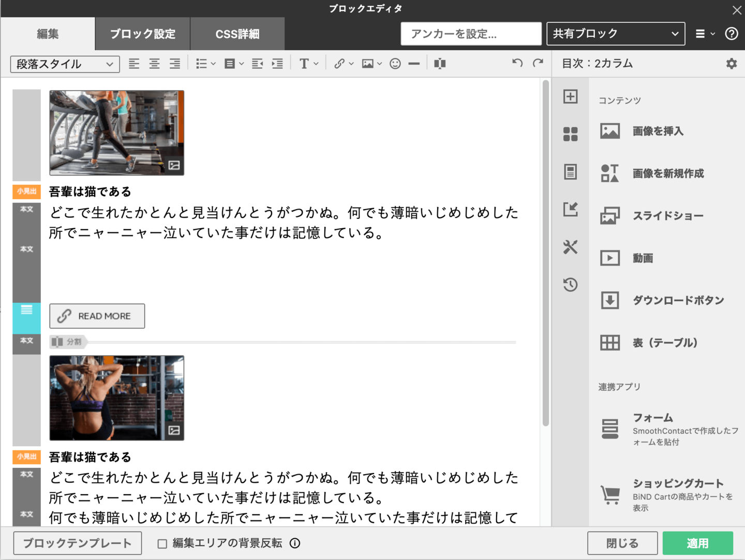Choose ショッピングカート linked app
Screen dimensions: 745x560
pyautogui.click(x=667, y=495)
